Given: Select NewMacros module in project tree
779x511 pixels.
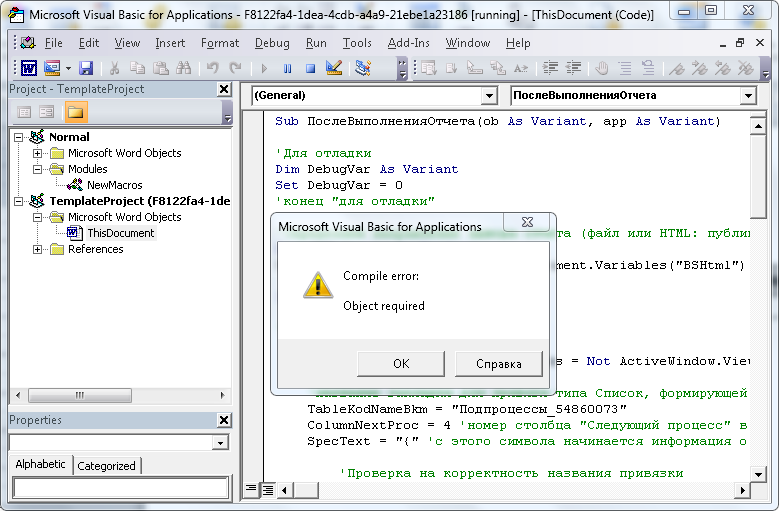Looking at the screenshot, I should 114,185.
